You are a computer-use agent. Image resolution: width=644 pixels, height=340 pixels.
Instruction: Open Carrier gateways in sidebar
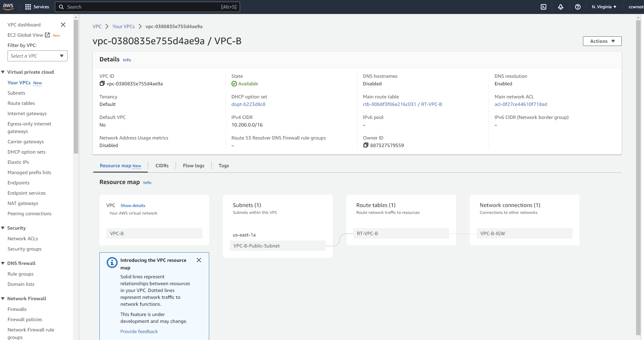(26, 142)
